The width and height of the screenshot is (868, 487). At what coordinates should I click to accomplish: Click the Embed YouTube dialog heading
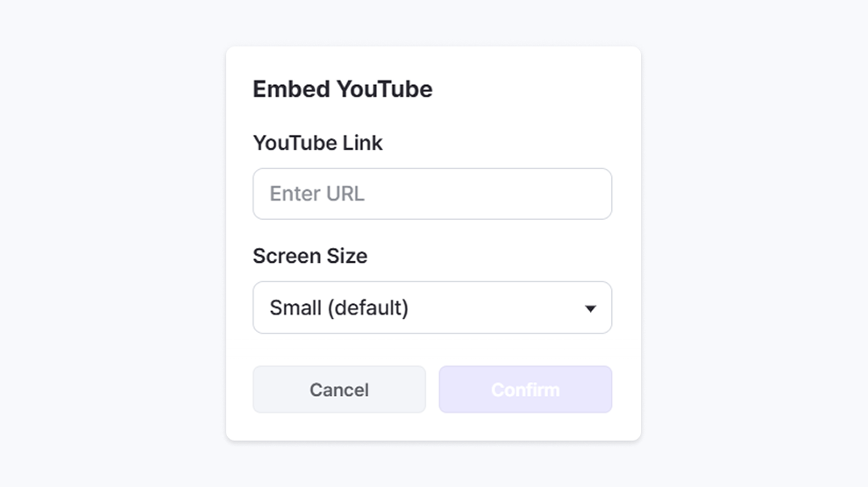tap(342, 89)
